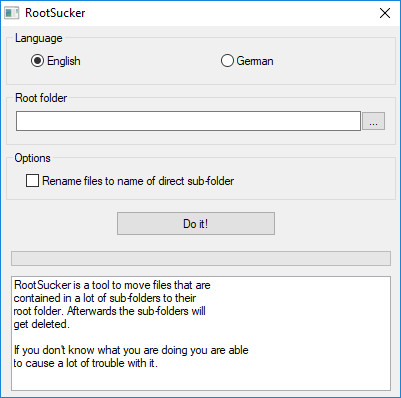Select the English language radio button
401x398 pixels.
click(37, 61)
